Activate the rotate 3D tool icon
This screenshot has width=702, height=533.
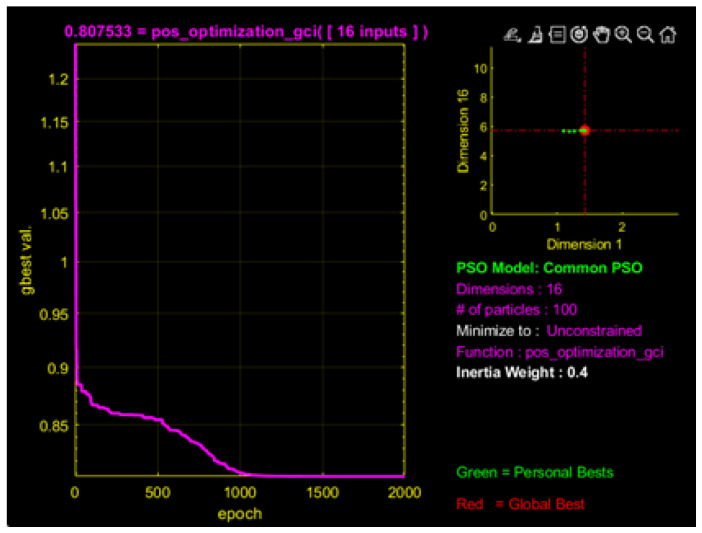579,35
